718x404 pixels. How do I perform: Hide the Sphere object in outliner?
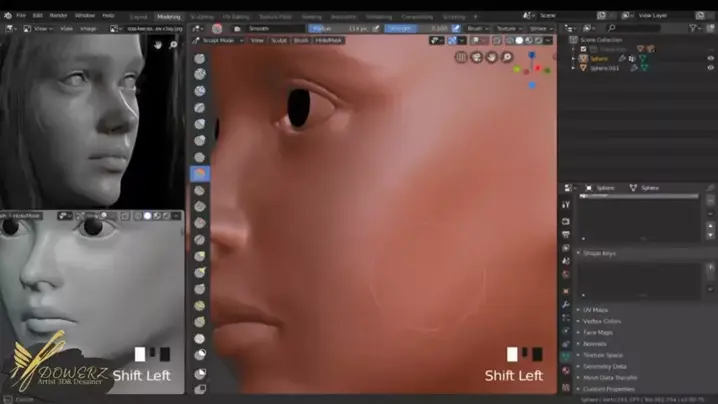pos(711,59)
